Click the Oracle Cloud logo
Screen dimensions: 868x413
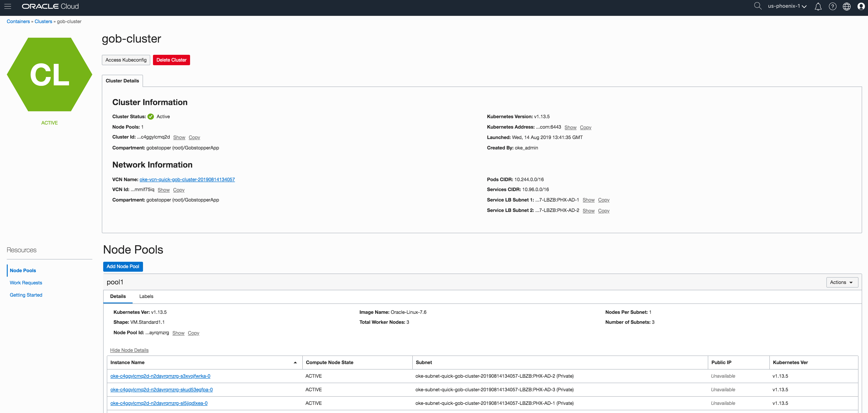click(x=49, y=6)
